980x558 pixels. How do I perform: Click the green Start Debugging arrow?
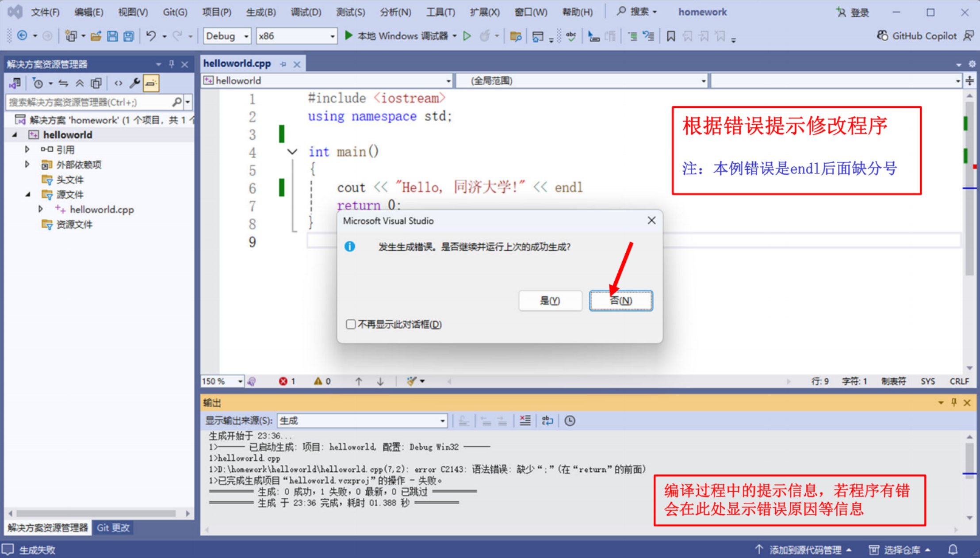[348, 35]
